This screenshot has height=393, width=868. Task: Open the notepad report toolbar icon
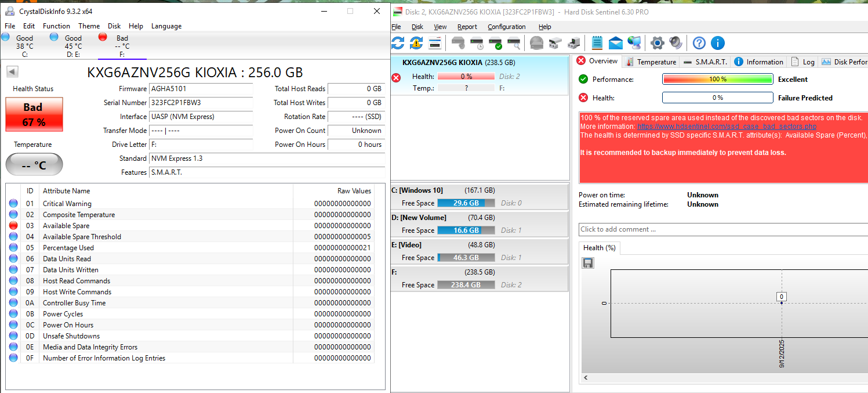(x=597, y=43)
